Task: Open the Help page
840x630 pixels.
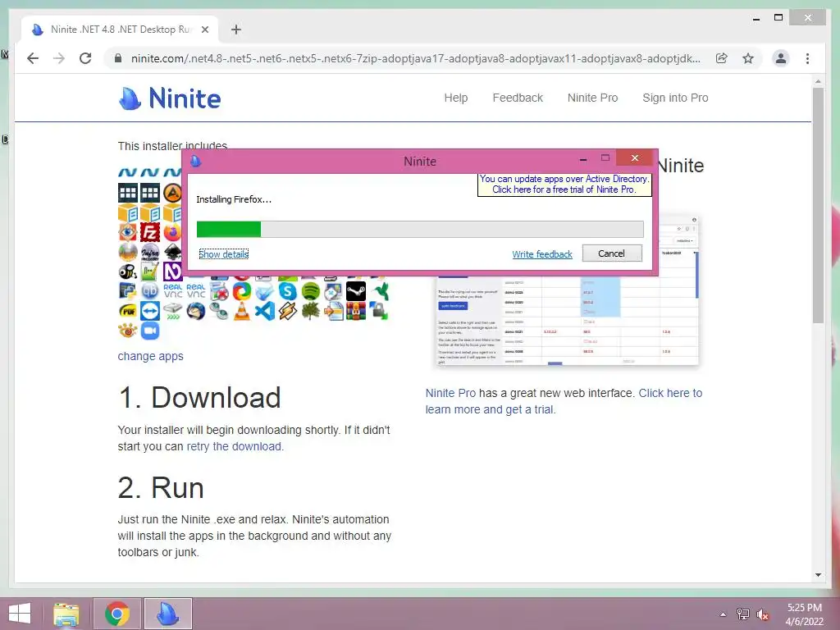Action: 456,98
